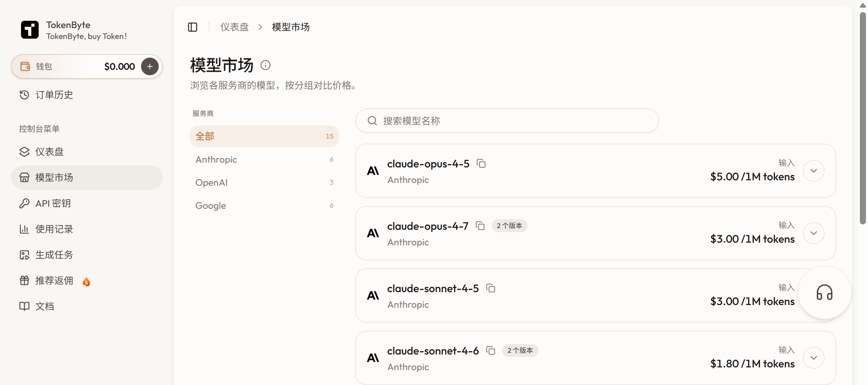The width and height of the screenshot is (868, 385).
Task: Click the claude-sonnet-4-6 model name
Action: point(433,351)
